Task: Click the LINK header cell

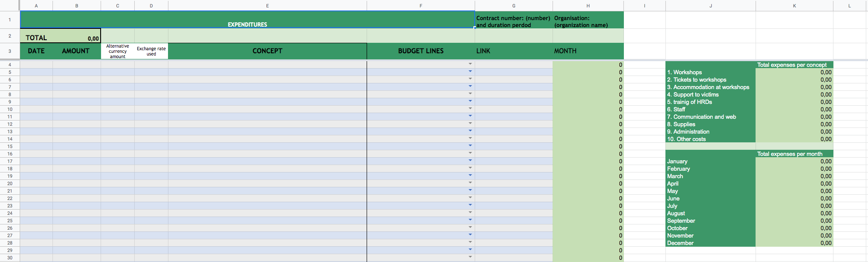Action: pos(514,51)
